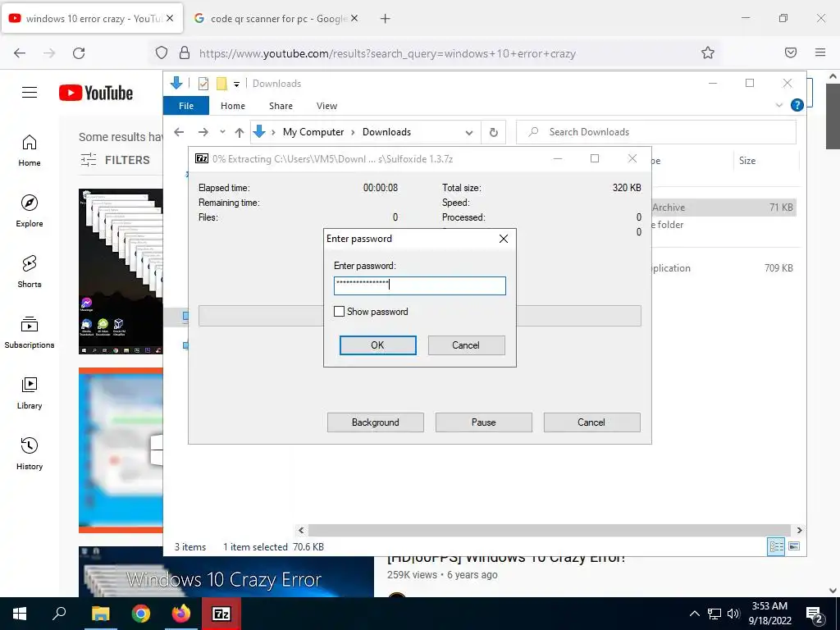Switch Explorer to large icons view
The height and width of the screenshot is (630, 840).
794,546
